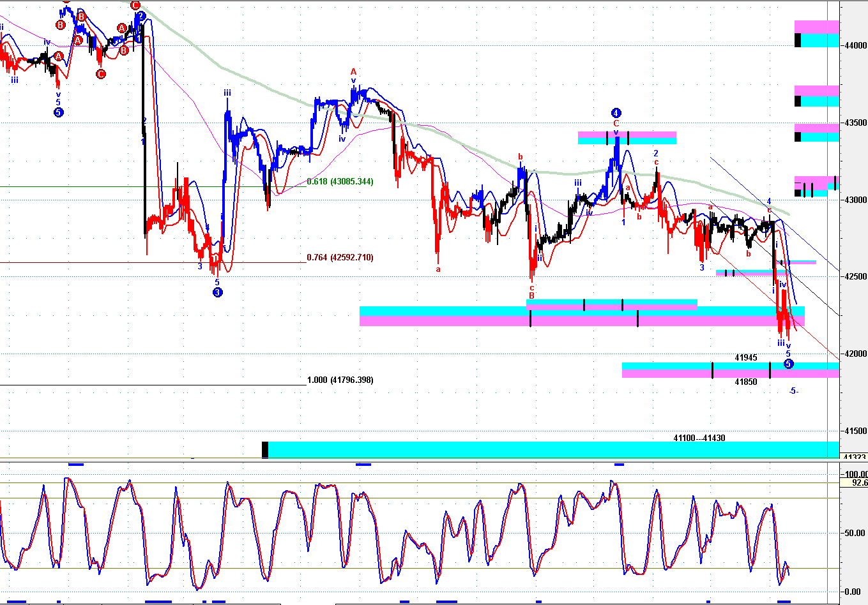Click the blue circled 3 wave marker
This screenshot has height=605, width=868.
pyautogui.click(x=218, y=292)
